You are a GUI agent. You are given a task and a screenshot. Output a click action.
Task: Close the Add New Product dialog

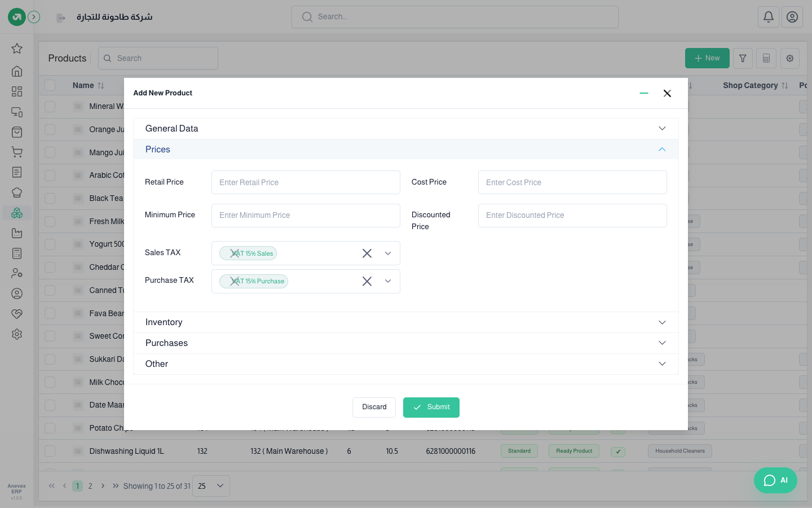tap(667, 93)
